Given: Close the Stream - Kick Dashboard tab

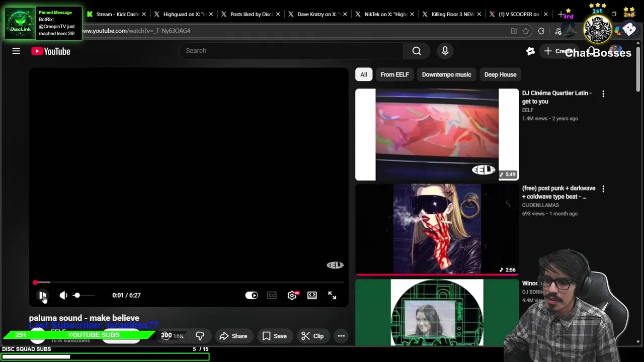Looking at the screenshot, I should 143,14.
